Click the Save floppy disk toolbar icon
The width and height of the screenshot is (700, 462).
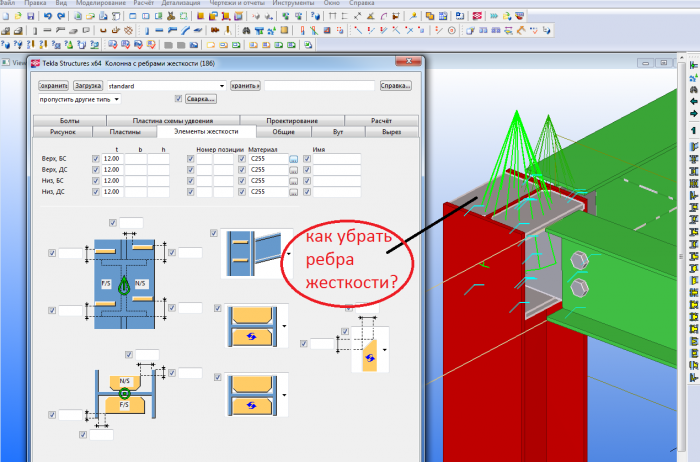click(x=30, y=16)
